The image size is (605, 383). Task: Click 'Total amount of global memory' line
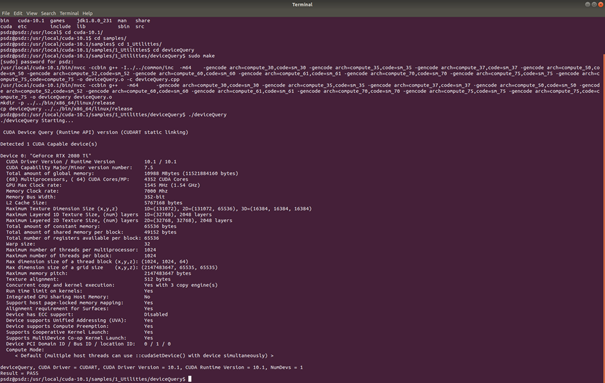click(x=122, y=174)
